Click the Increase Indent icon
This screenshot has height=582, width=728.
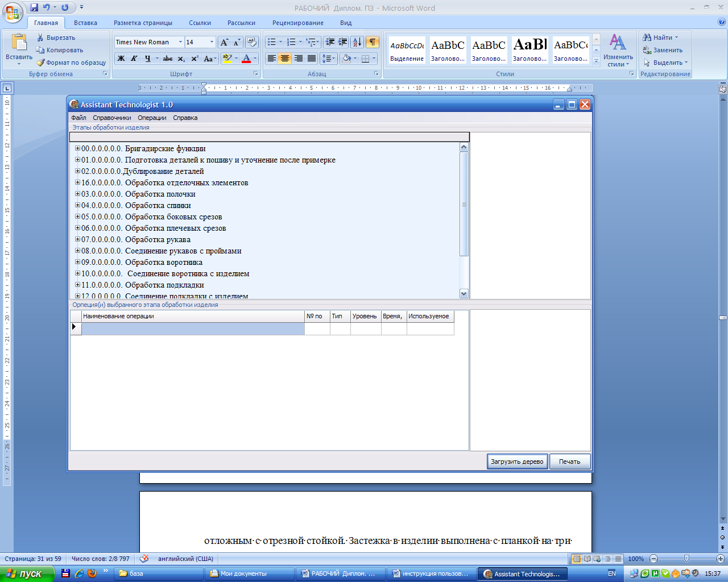click(x=343, y=42)
